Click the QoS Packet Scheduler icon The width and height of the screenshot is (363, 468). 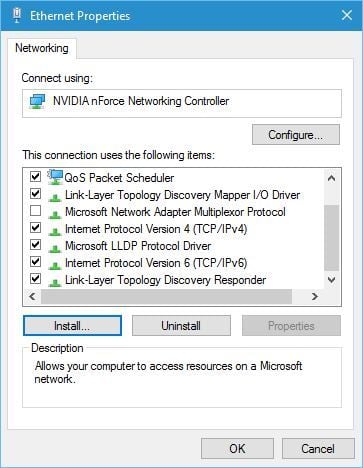tap(55, 177)
